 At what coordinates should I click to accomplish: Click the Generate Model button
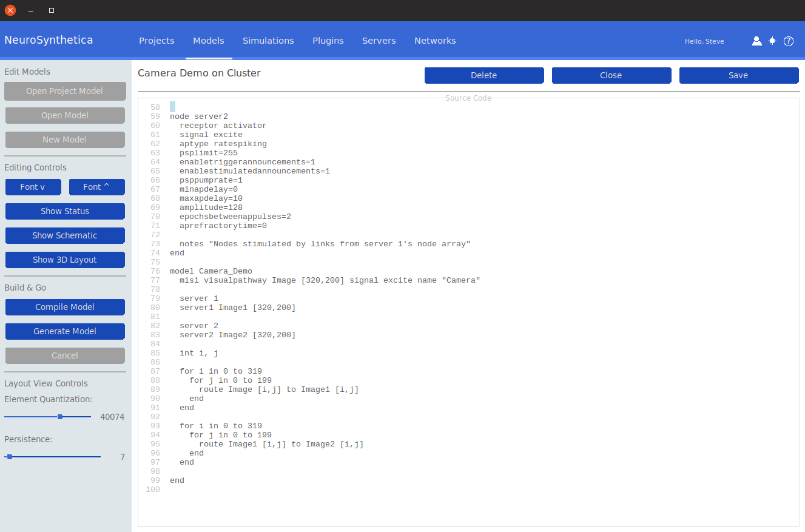65,331
